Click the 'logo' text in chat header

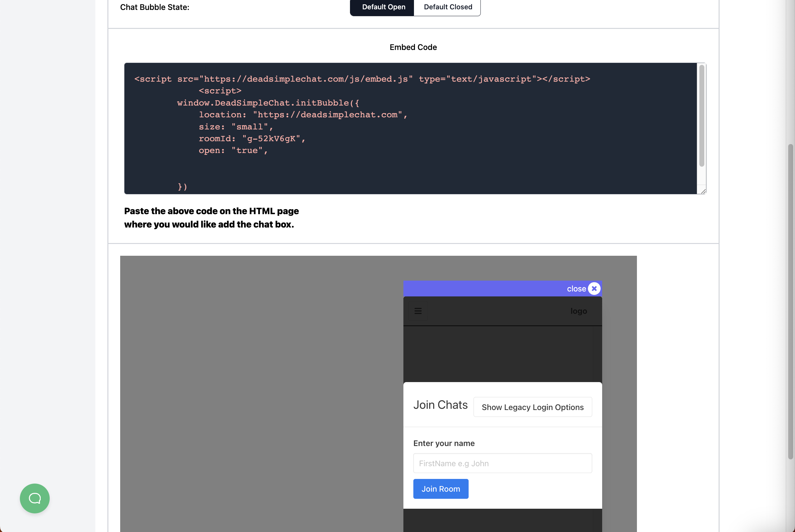coord(579,311)
